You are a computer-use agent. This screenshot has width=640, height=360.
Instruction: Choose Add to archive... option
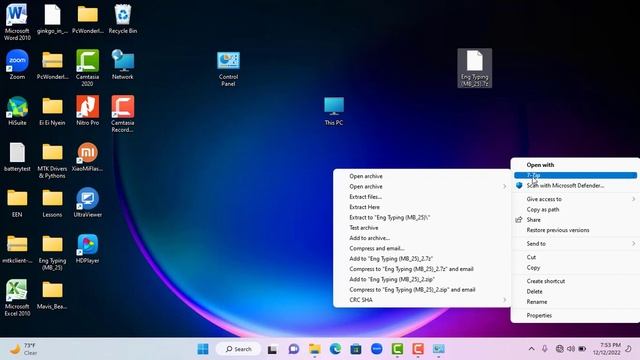422,238
